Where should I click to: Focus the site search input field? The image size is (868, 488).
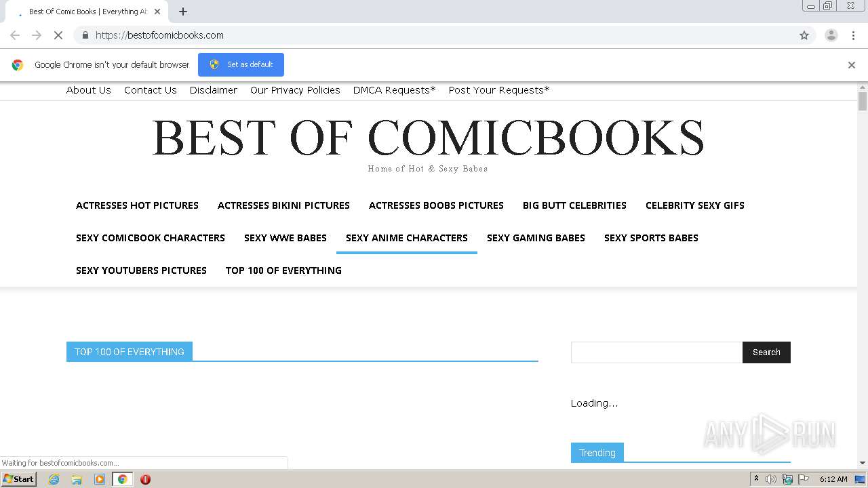(x=656, y=352)
